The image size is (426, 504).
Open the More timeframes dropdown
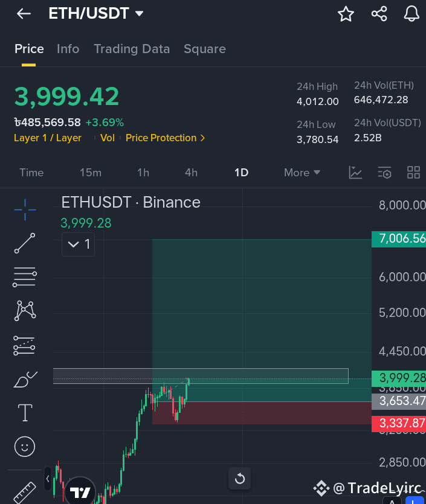tap(302, 173)
